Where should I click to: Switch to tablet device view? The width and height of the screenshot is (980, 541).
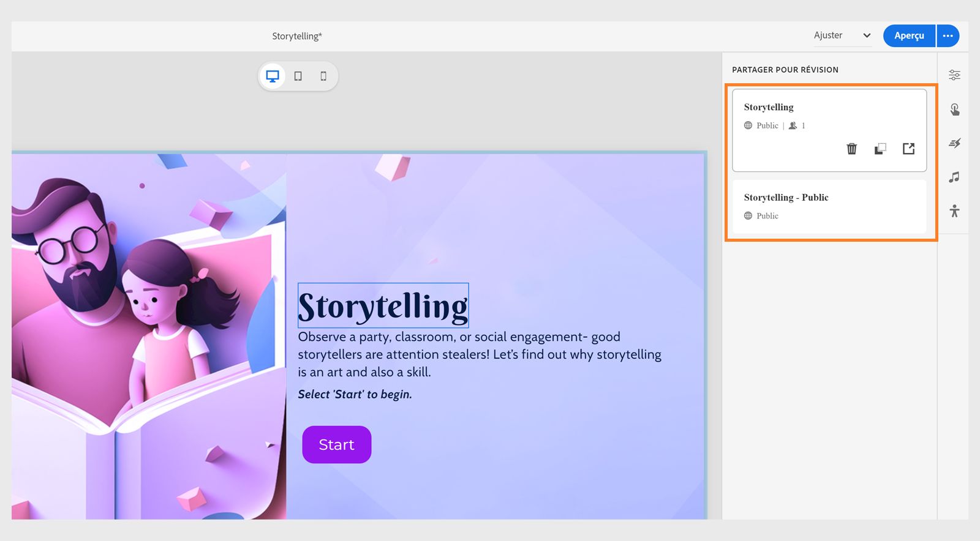pyautogui.click(x=298, y=76)
